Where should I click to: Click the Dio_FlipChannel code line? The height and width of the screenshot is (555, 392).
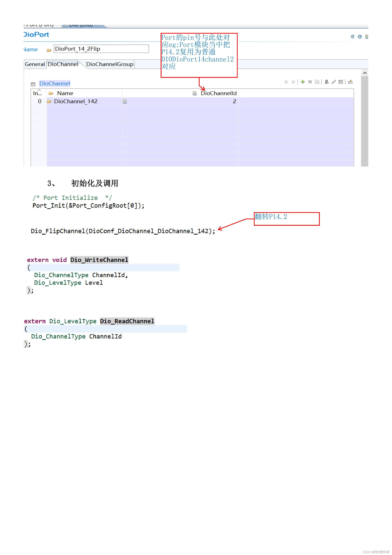pyautogui.click(x=123, y=231)
